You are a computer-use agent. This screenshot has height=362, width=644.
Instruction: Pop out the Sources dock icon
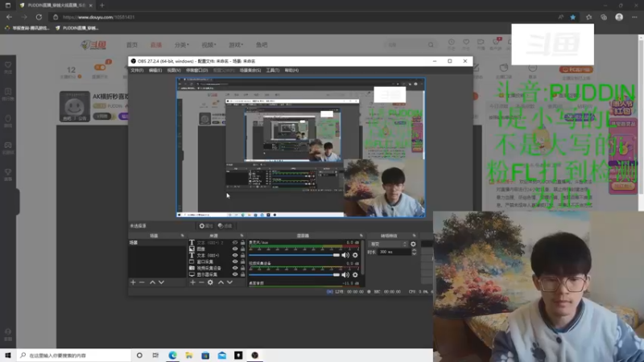coord(242,236)
